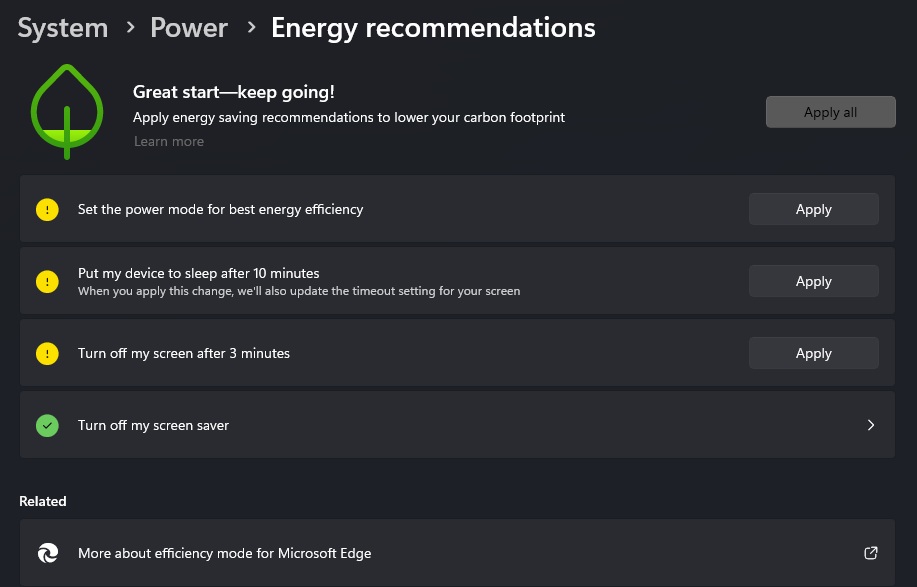Click the external link icon for Edge efficiency

(871, 553)
